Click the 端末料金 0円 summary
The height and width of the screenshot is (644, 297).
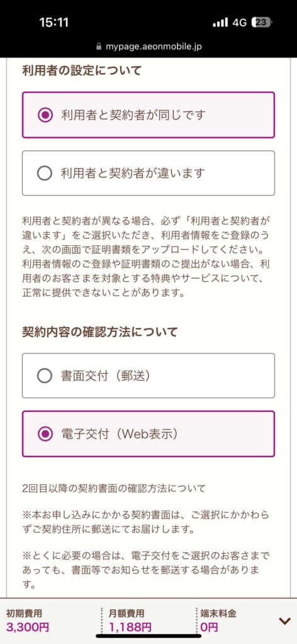pos(218,621)
